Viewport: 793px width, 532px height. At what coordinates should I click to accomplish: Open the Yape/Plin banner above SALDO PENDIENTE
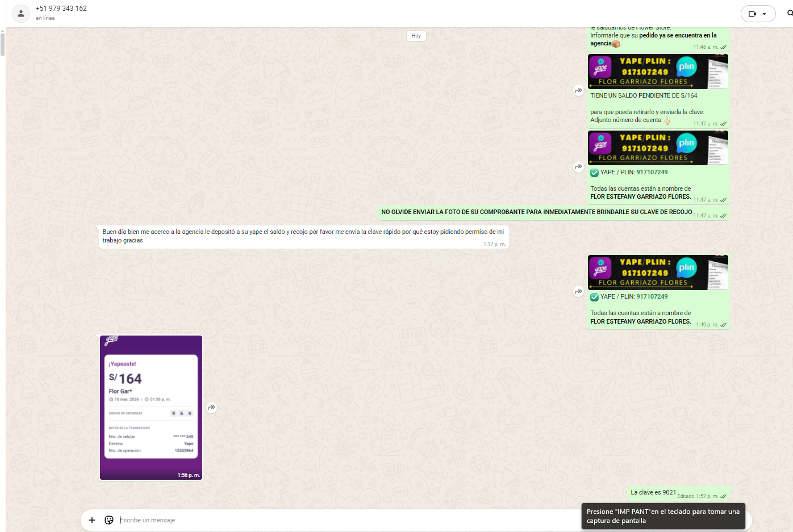tap(658, 72)
